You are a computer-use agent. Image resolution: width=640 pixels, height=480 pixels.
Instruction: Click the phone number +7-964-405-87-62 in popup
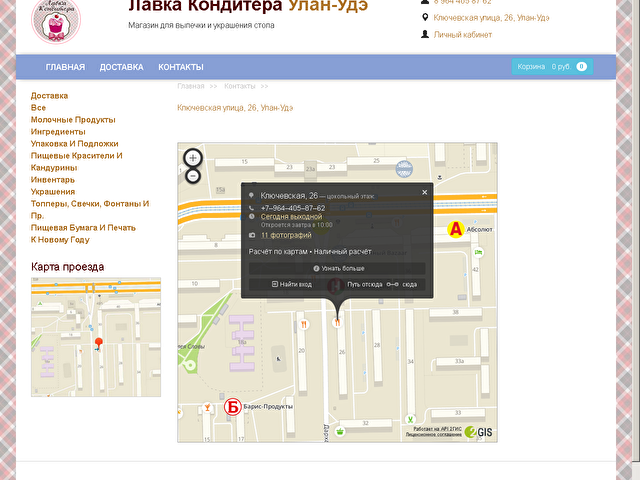pos(293,208)
